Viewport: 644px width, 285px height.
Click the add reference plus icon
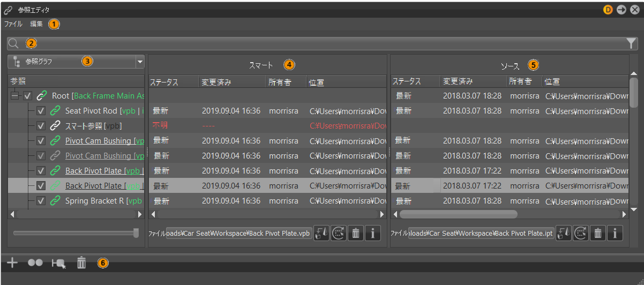[12, 262]
